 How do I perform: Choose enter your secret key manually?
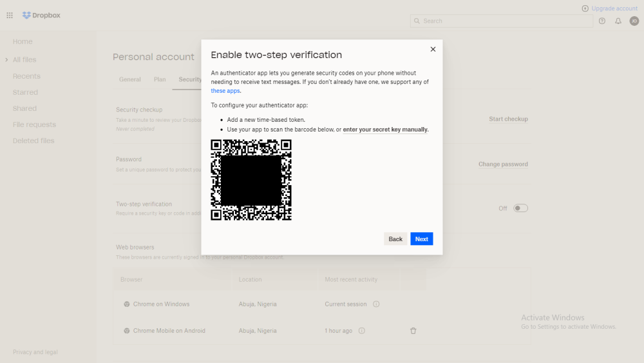coord(385,130)
